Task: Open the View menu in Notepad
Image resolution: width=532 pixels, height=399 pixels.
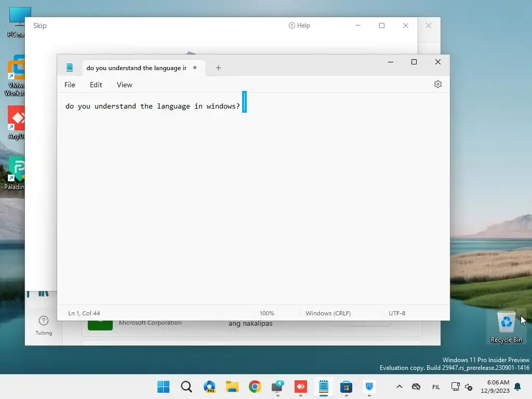Action: point(125,85)
